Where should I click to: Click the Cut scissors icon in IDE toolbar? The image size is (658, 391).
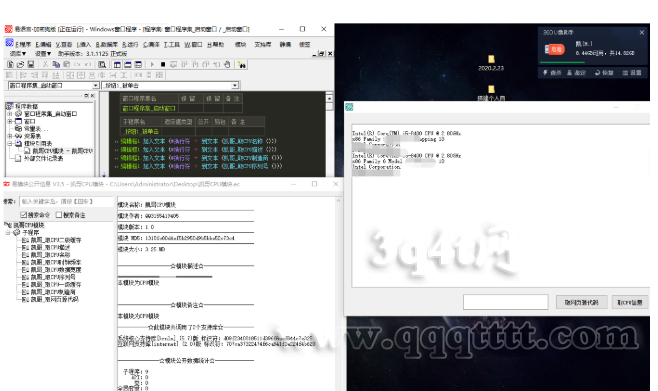click(x=45, y=64)
